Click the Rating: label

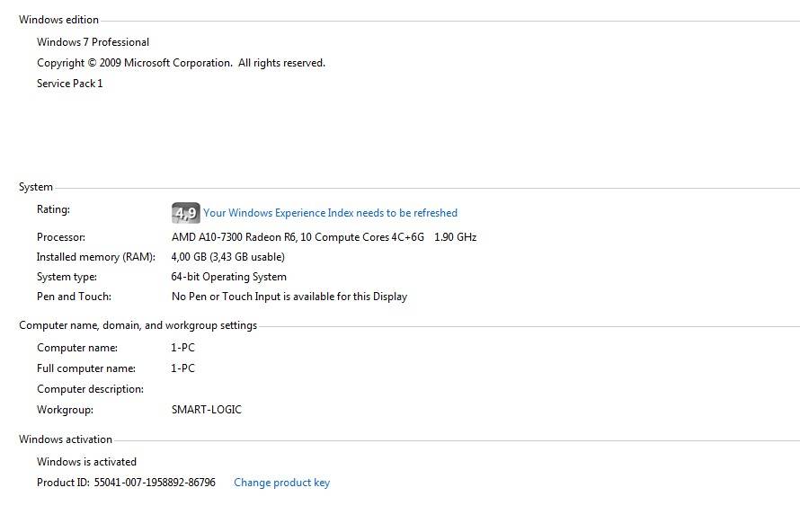53,209
